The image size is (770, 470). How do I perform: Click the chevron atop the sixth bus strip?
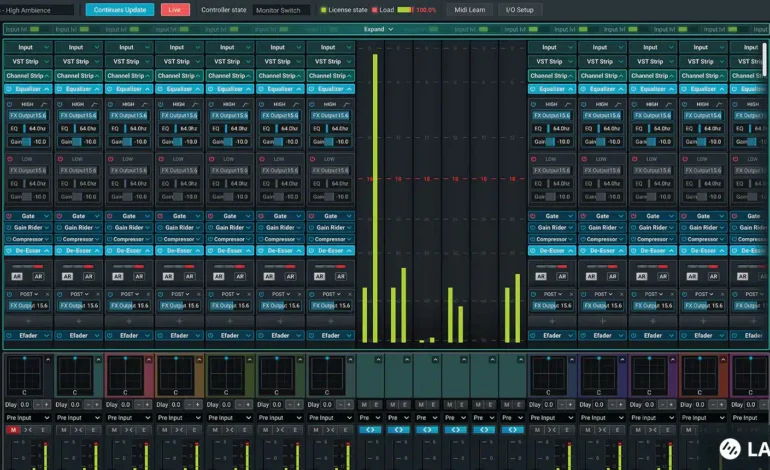pyautogui.click(x=521, y=359)
